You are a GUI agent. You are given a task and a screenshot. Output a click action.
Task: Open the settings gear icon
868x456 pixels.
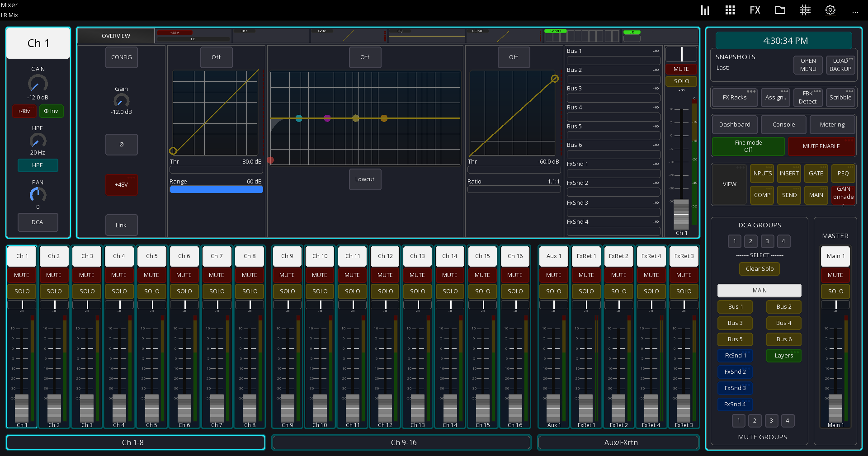point(830,10)
